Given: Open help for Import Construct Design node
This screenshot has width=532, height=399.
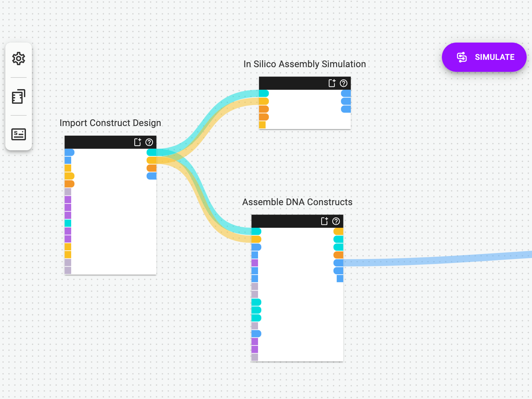Looking at the screenshot, I should click(x=149, y=142).
